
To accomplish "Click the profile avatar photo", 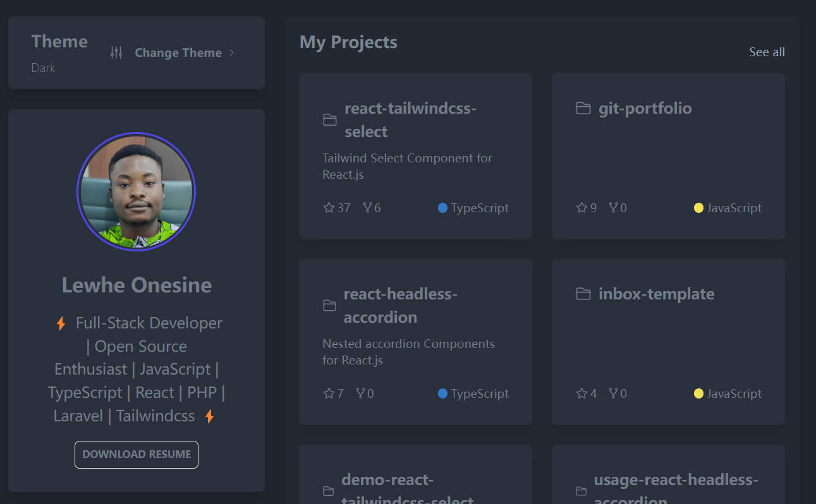I will [x=137, y=191].
